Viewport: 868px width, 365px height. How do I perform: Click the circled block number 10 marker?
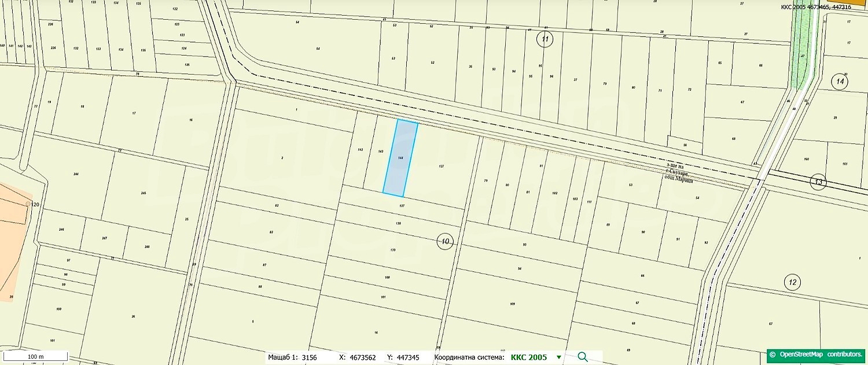pos(444,242)
